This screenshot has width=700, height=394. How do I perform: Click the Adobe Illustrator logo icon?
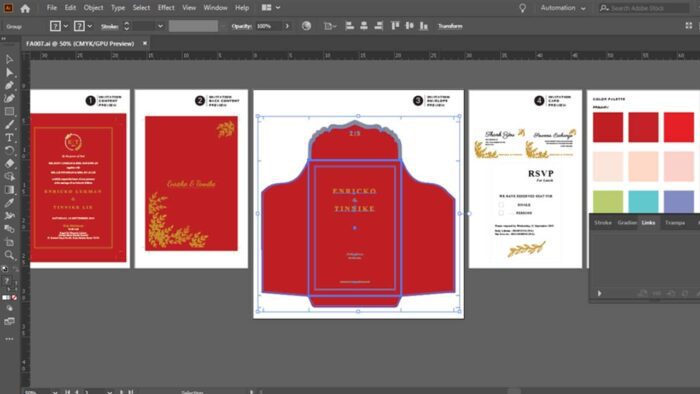pos(8,8)
